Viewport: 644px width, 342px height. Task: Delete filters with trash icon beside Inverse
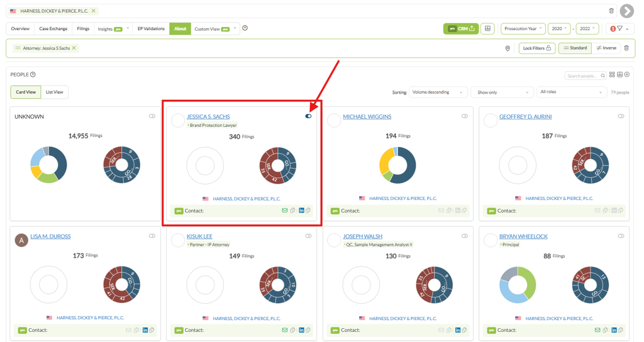pyautogui.click(x=626, y=48)
